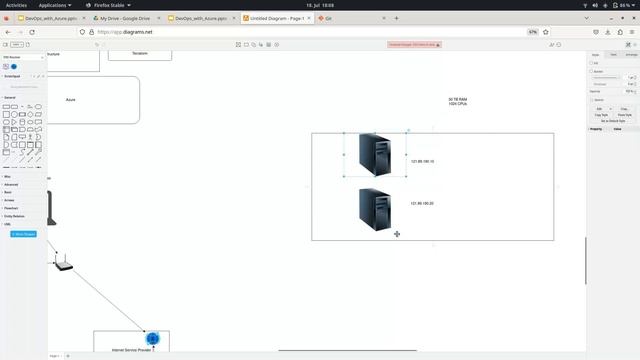Open a new Firefox tab with plus button
640x360 pixels.
click(396, 18)
